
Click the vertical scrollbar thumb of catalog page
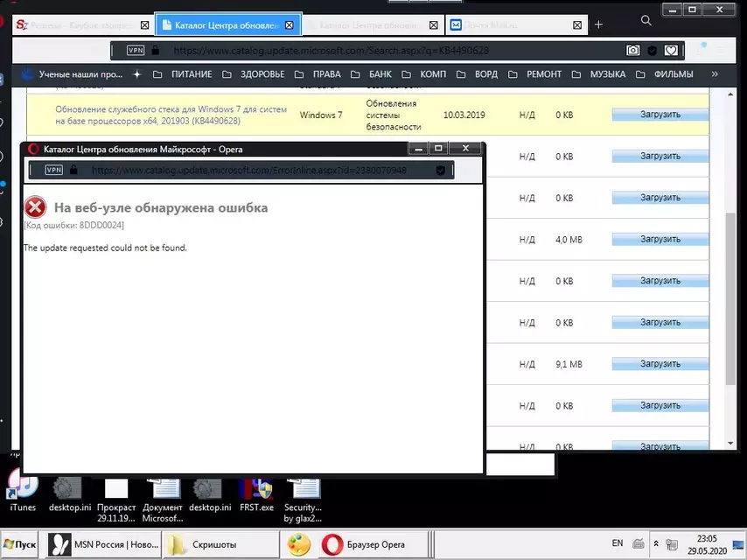pyautogui.click(x=730, y=297)
